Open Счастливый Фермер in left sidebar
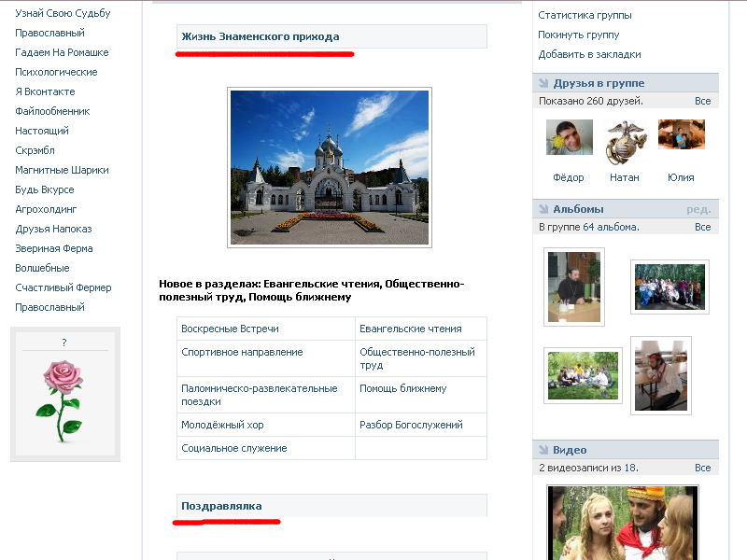The height and width of the screenshot is (560, 747). 63,287
